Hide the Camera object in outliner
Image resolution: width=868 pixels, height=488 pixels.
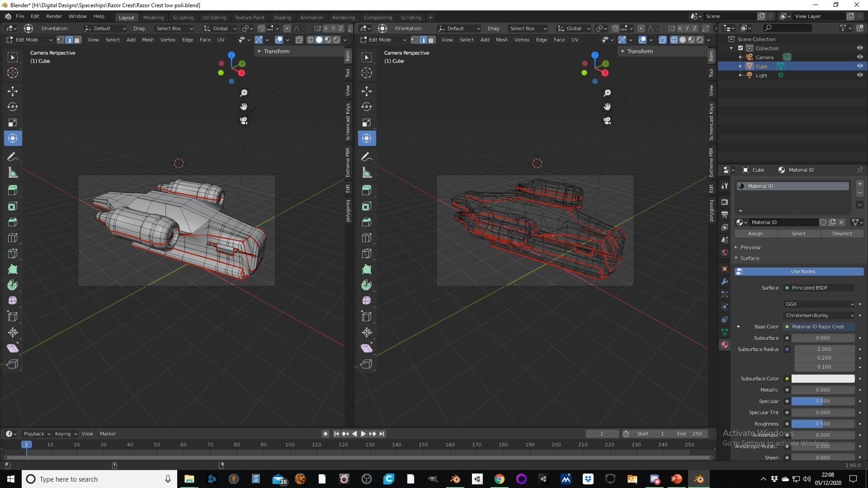859,57
